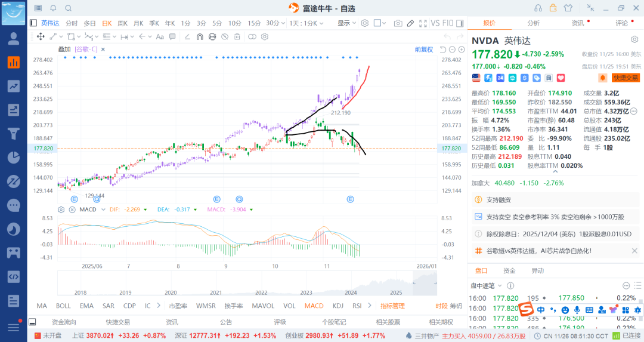Image resolution: width=644 pixels, height=342 pixels.
Task: Open the trend line markets sidebar icon
Action: click(x=14, y=86)
